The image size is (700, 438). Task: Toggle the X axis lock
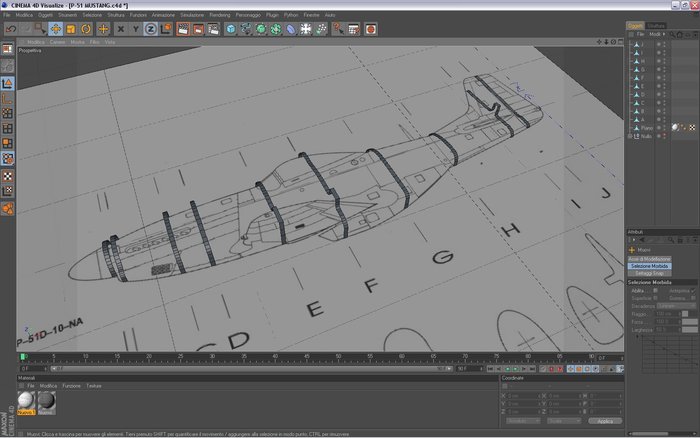pos(120,29)
